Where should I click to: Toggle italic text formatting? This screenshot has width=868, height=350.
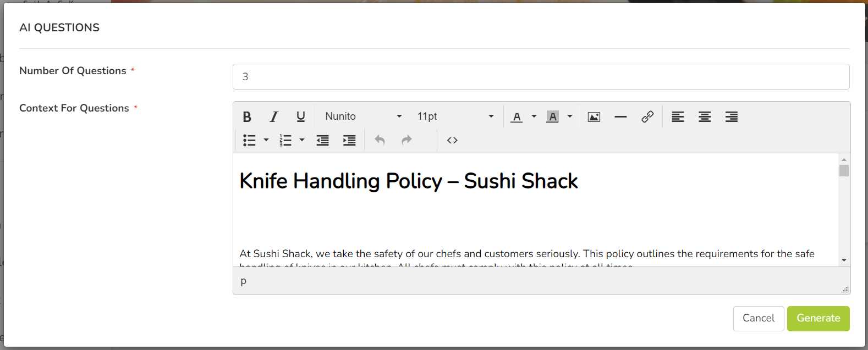274,116
